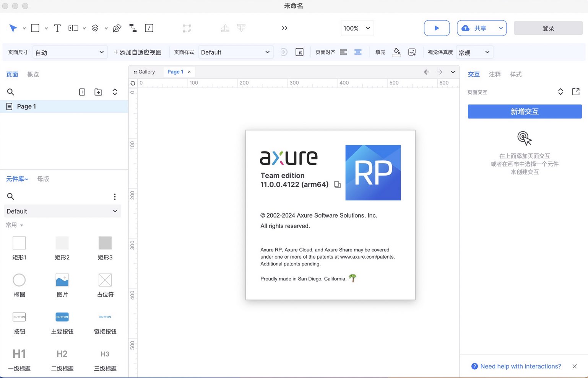The image size is (588, 378).
Task: Select the Pen drawing tool
Action: coord(117,28)
